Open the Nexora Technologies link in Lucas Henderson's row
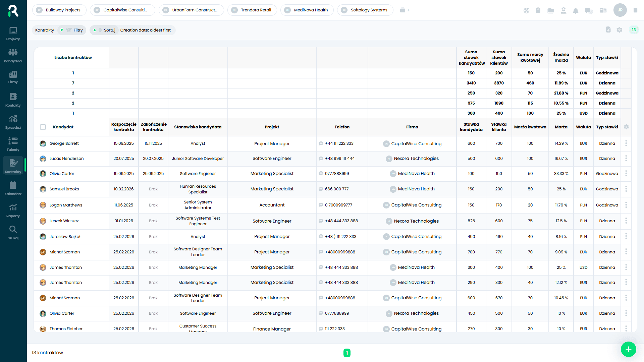644x362 pixels. 416,159
